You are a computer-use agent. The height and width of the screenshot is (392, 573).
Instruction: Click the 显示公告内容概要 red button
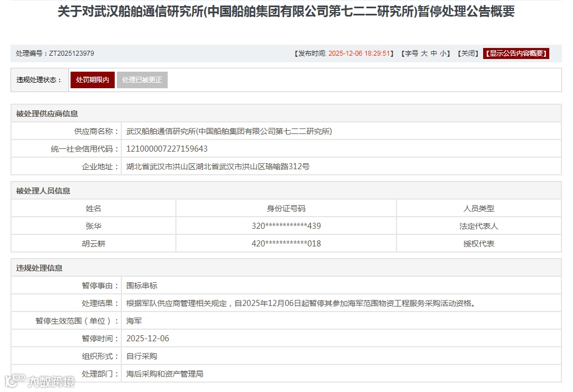pyautogui.click(x=516, y=53)
